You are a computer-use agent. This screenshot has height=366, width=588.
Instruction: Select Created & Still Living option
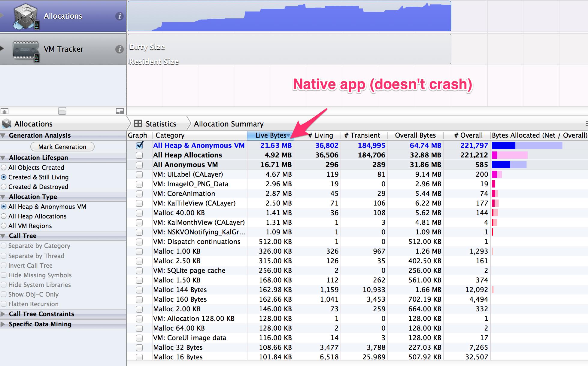[4, 177]
